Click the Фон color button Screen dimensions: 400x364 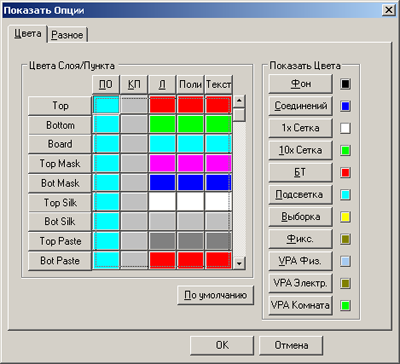pyautogui.click(x=301, y=84)
